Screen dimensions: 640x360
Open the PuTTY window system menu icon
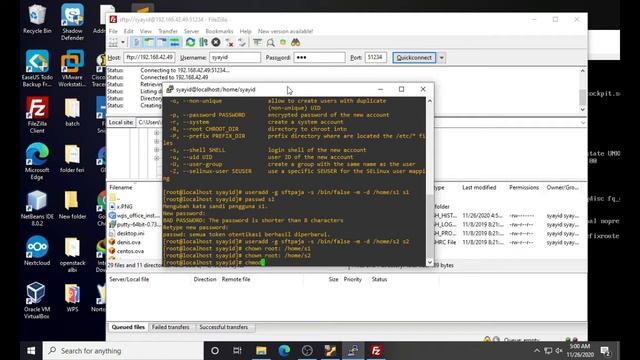(170, 89)
